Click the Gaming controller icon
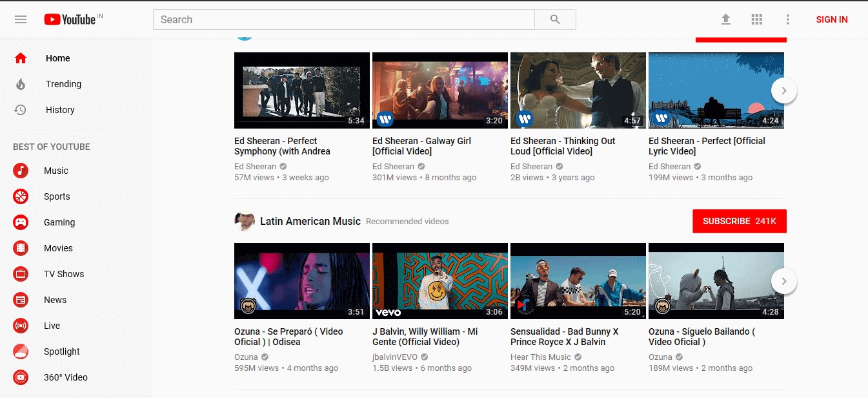The width and height of the screenshot is (868, 398). 21,222
